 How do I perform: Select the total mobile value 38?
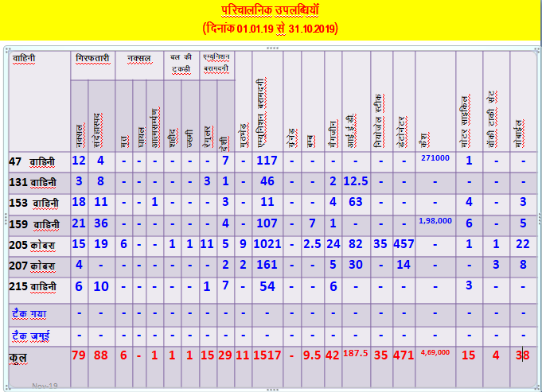tap(523, 355)
